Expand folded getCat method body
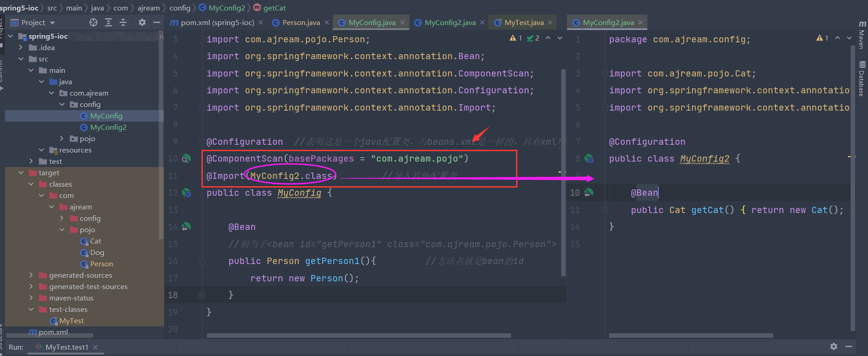Viewport: 868px width, 356px height. pos(604,210)
